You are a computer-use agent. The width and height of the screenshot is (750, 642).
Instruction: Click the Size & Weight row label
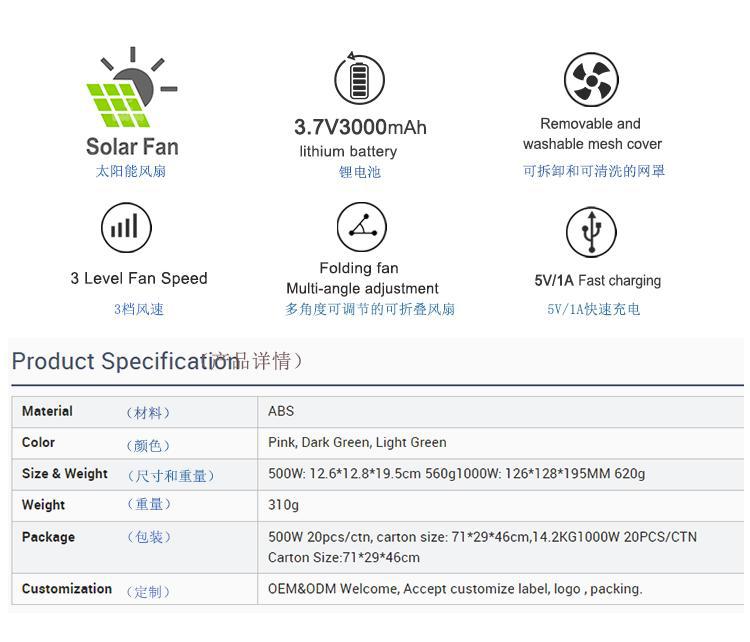(65, 474)
